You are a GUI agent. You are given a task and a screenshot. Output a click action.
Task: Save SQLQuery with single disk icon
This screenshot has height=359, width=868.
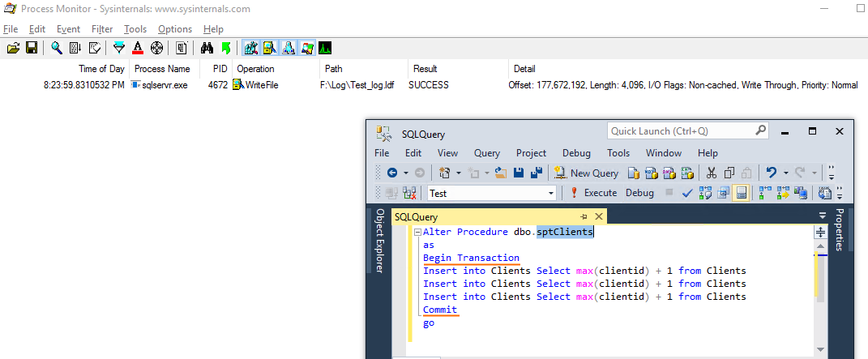coord(519,173)
